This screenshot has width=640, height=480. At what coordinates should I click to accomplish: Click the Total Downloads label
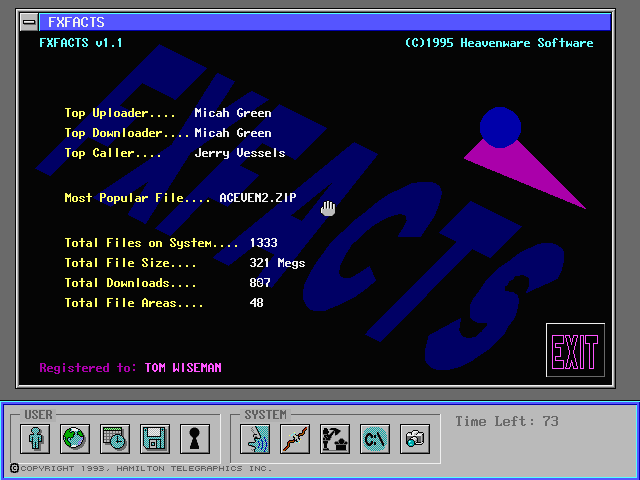131,283
